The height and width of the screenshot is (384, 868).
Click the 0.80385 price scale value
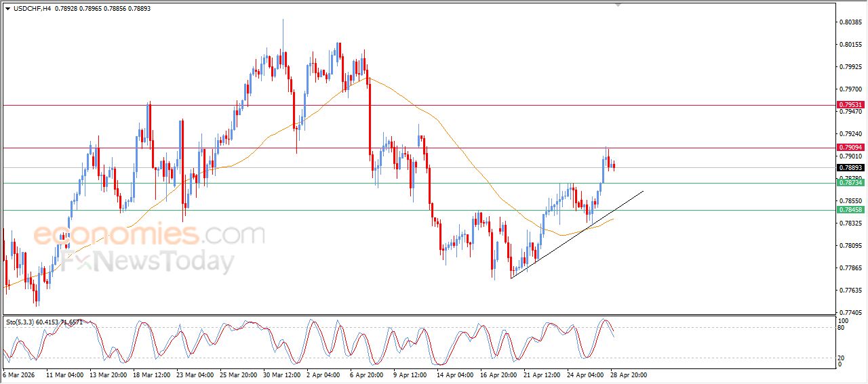(850, 22)
